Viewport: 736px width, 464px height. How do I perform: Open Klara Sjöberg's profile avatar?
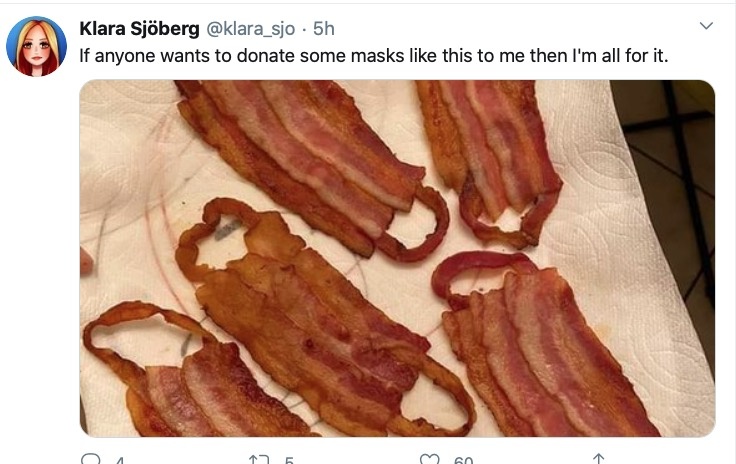click(36, 46)
